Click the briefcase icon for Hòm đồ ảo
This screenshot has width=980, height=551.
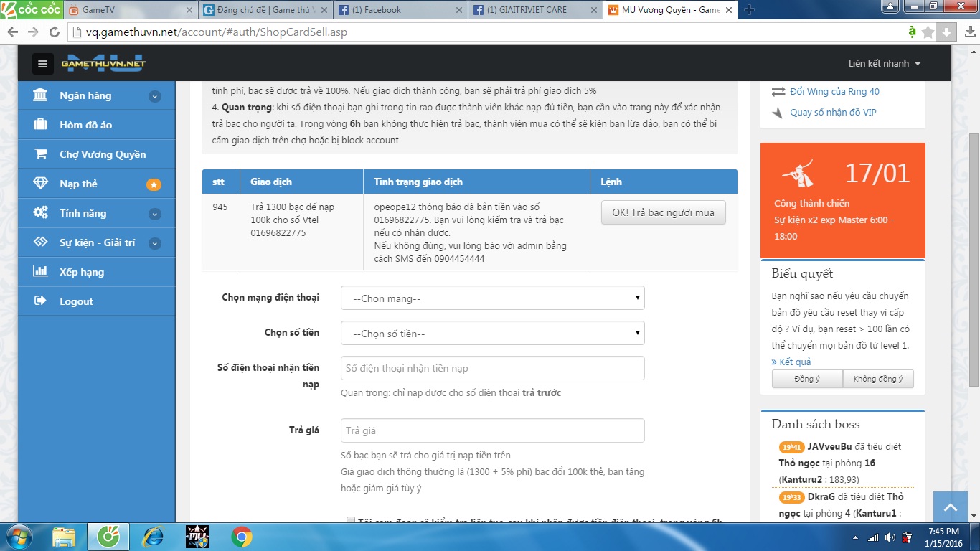point(41,125)
